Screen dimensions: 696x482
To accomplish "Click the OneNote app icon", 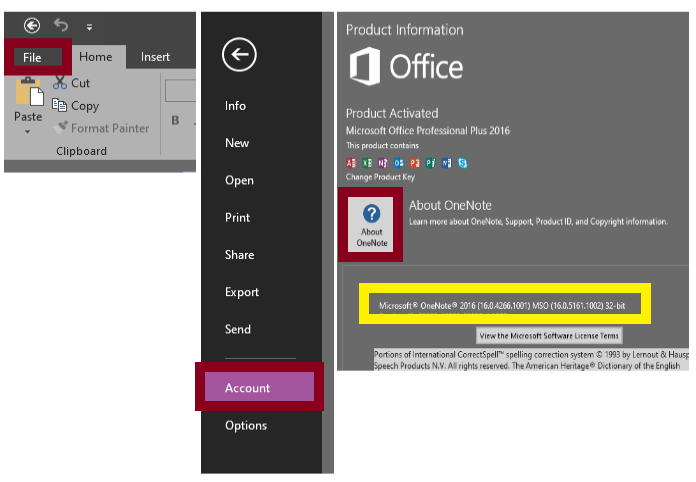I will (383, 163).
